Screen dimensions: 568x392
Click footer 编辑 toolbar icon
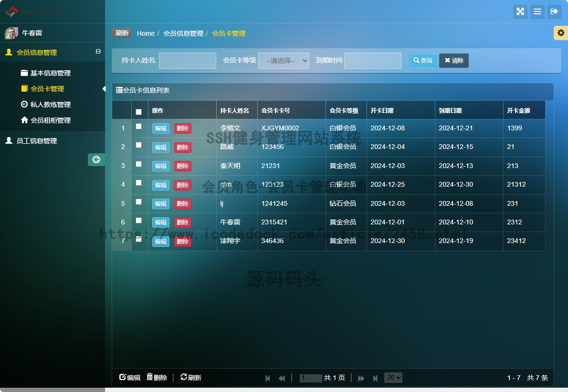130,377
